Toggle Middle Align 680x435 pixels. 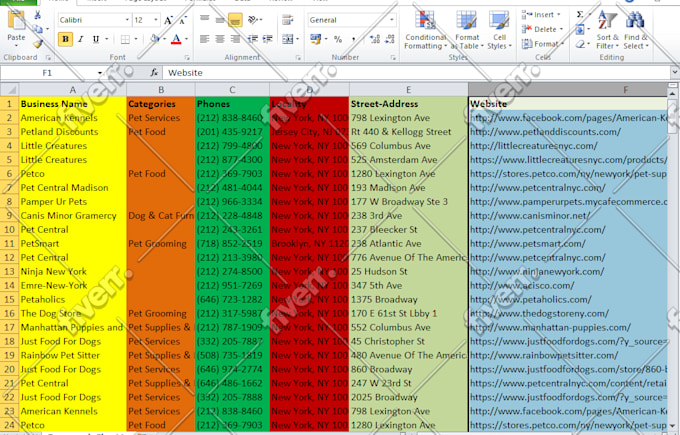pos(220,20)
